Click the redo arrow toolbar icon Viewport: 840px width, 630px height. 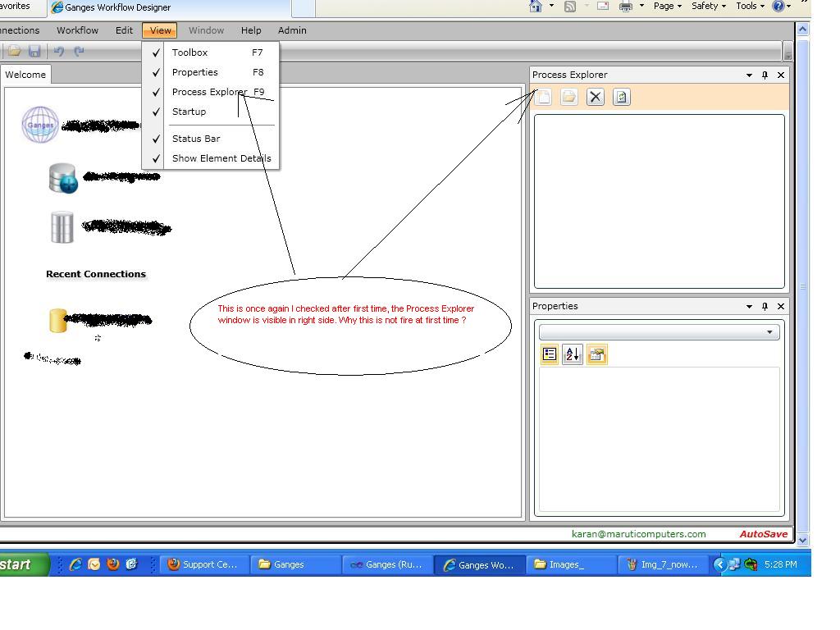click(79, 52)
